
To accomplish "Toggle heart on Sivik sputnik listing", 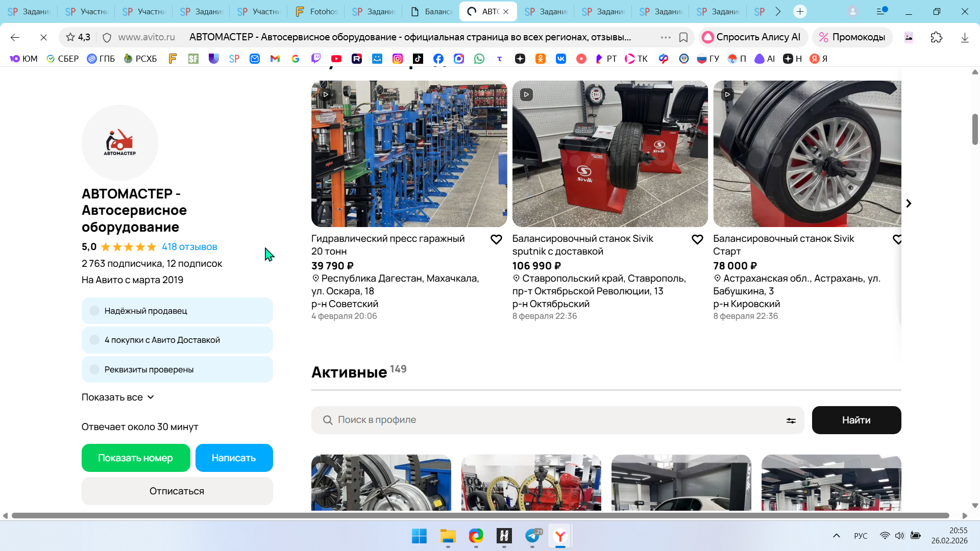I will (x=697, y=239).
